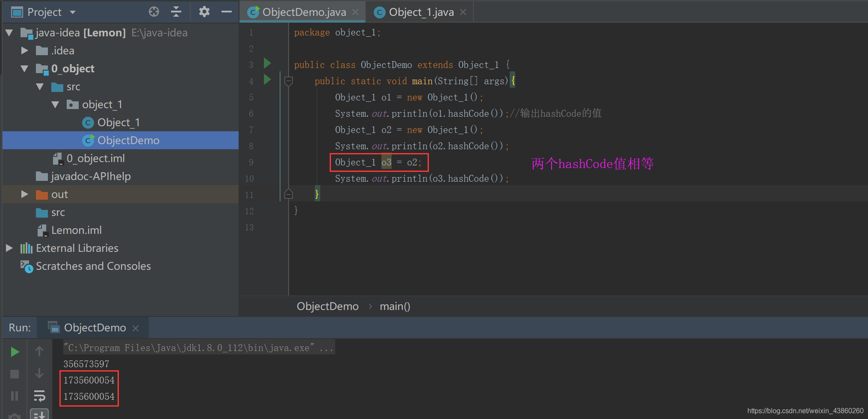
Task: Hide the Project panel with minus icon
Action: click(x=227, y=12)
